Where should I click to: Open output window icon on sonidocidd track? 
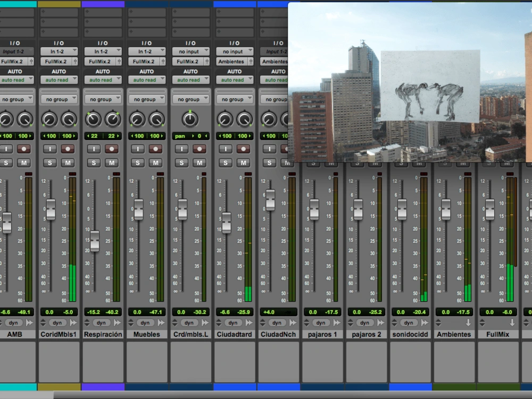[x=425, y=323]
